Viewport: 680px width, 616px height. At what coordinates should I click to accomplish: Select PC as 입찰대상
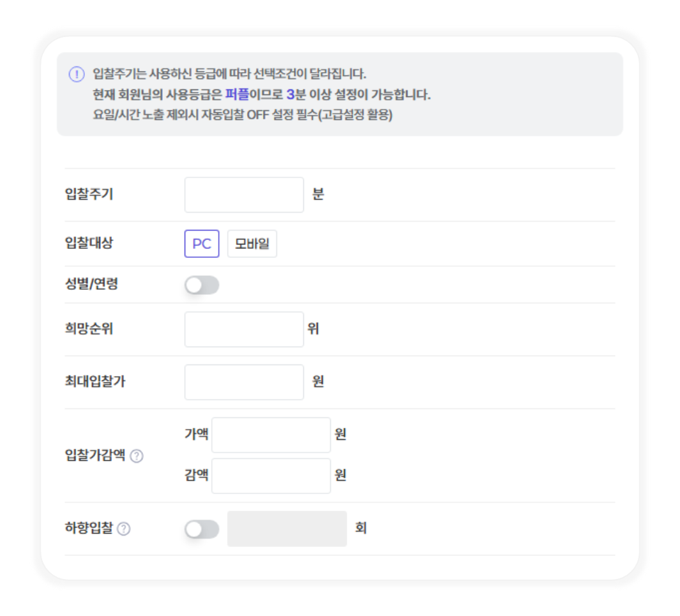click(x=202, y=244)
